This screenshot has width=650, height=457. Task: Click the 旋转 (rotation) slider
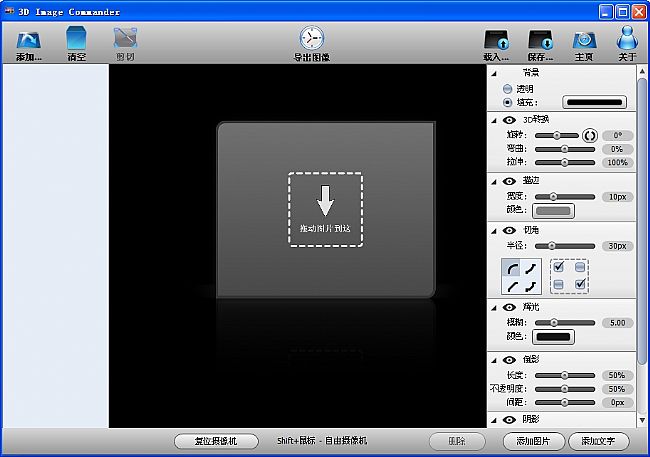[557, 135]
